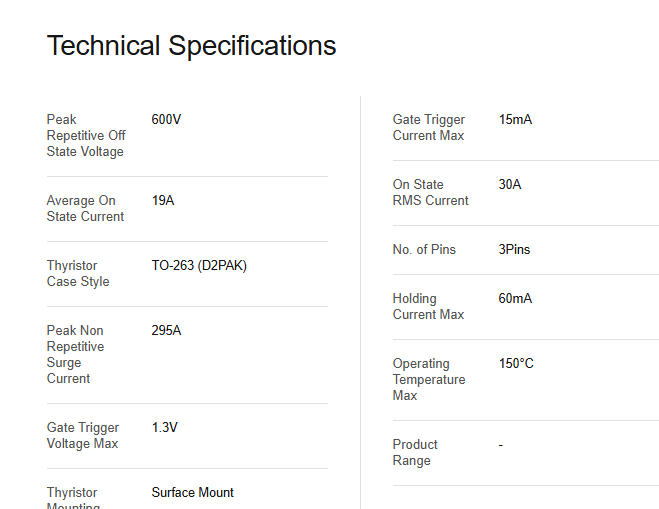Screen dimensions: 659x509
Task: Select the 1.3V value
Action: pos(164,427)
